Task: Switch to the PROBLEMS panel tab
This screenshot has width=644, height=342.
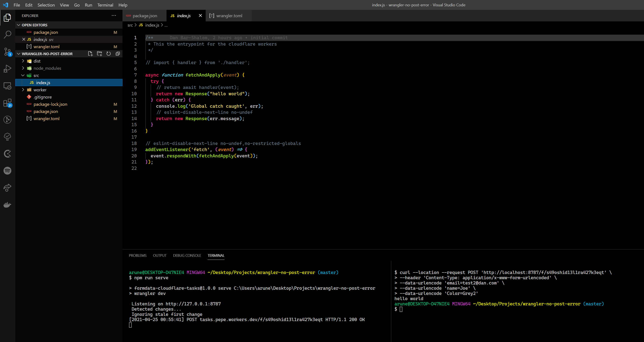Action: tap(138, 255)
